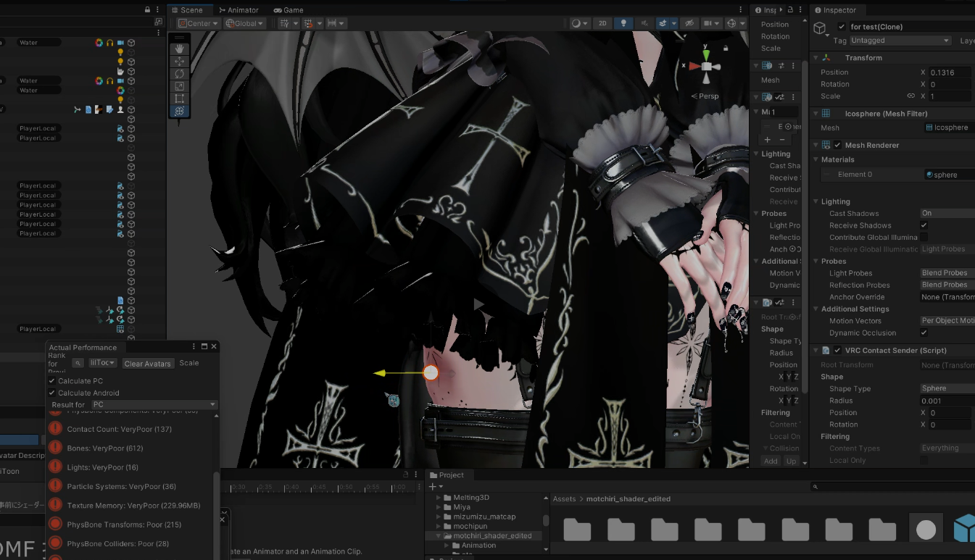Toggle scene audio icon
Screen dimensions: 975x560
(x=643, y=23)
